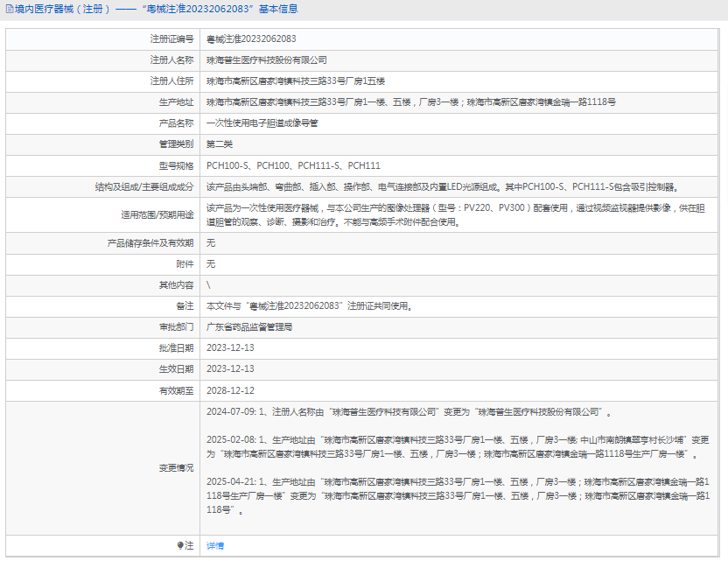Viewport: 728px width, 561px height.
Task: Click 2023-12-13 in the 生效日期 row
Action: (x=230, y=368)
